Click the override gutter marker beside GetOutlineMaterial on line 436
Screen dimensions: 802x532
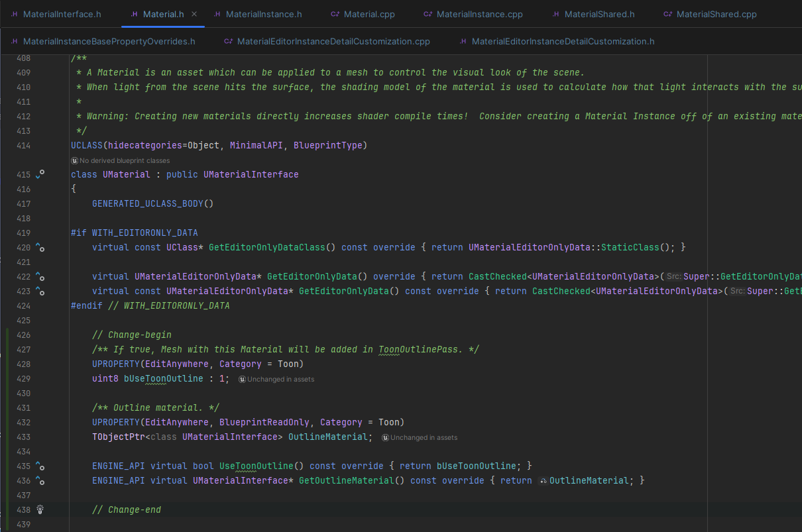(40, 480)
